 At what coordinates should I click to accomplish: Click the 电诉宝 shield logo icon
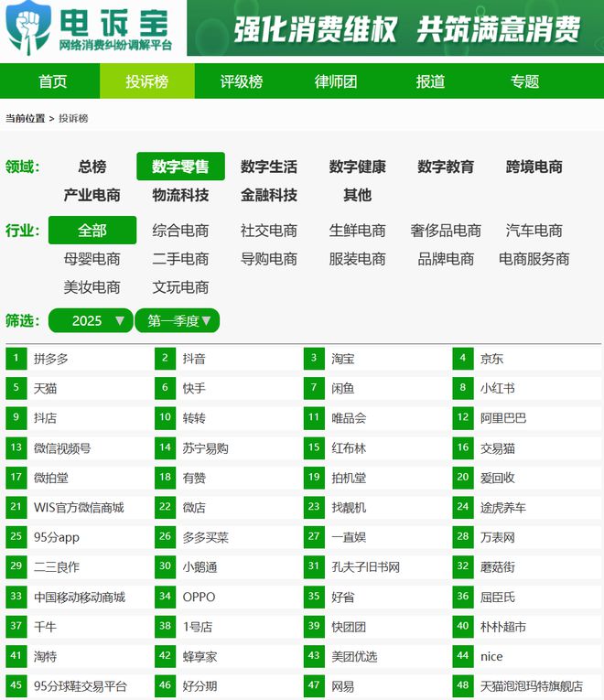click(27, 28)
